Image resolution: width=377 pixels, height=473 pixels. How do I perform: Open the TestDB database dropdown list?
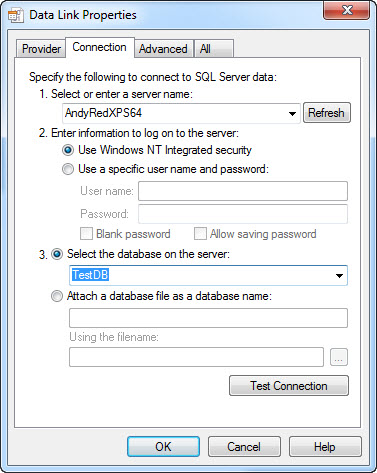(339, 276)
